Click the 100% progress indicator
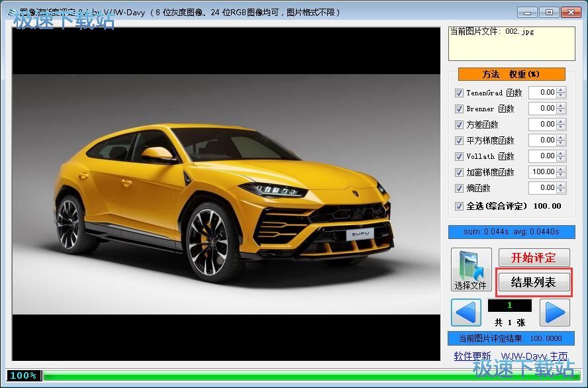This screenshot has height=388, width=588. tap(24, 375)
